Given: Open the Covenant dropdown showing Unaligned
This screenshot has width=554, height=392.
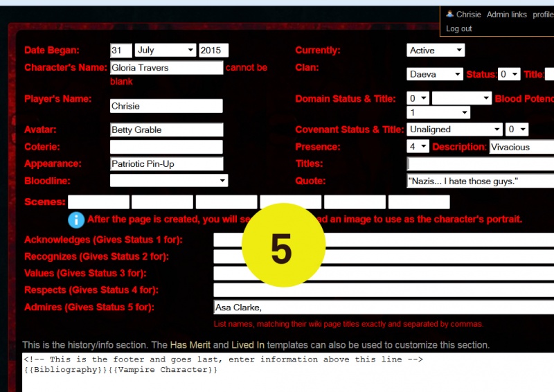Looking at the screenshot, I should click(454, 130).
